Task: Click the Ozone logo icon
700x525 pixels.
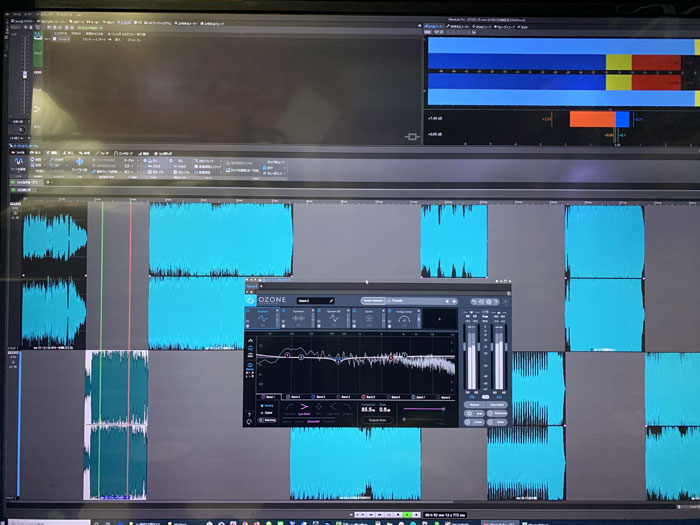Action: [250, 301]
